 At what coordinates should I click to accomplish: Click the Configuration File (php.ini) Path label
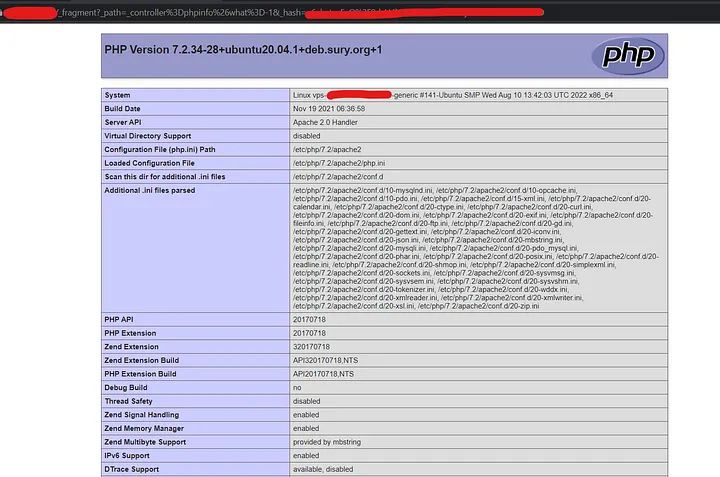click(x=160, y=149)
